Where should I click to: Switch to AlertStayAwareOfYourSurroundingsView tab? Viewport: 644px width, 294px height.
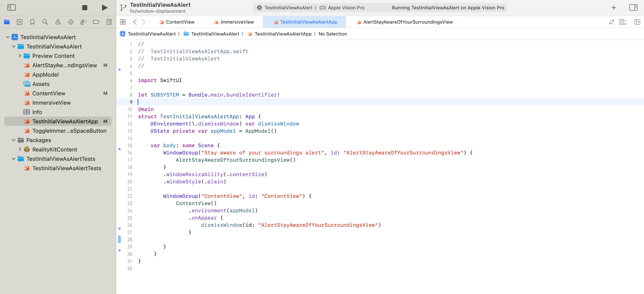pyautogui.click(x=407, y=22)
